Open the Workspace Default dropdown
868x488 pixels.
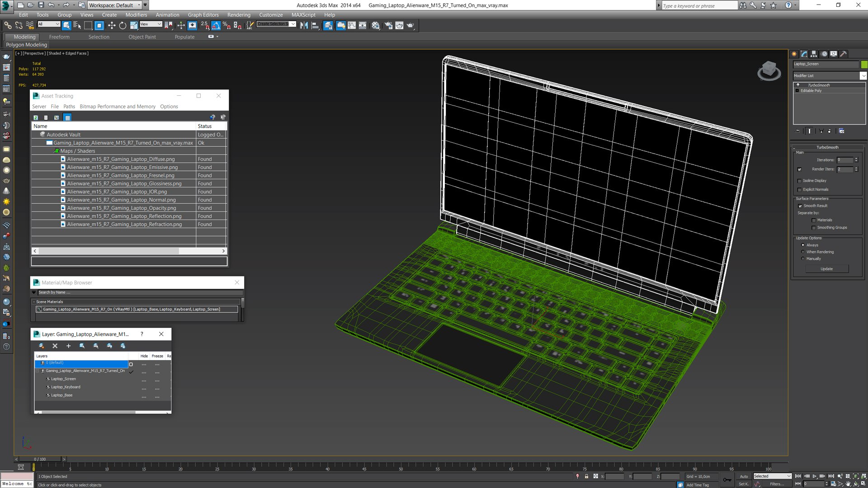(x=114, y=5)
